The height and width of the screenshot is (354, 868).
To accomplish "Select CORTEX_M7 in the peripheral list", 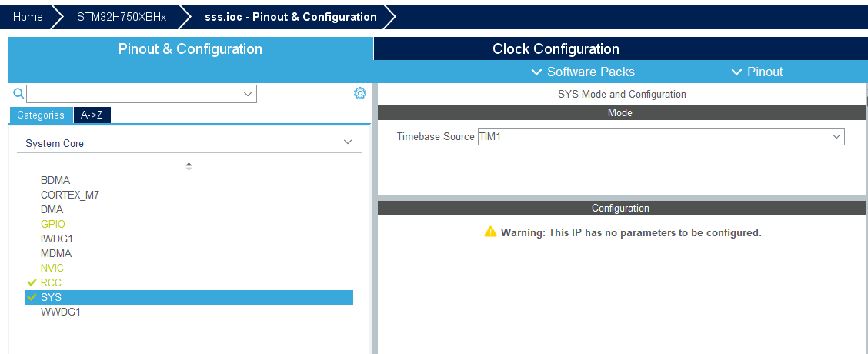I will click(70, 195).
